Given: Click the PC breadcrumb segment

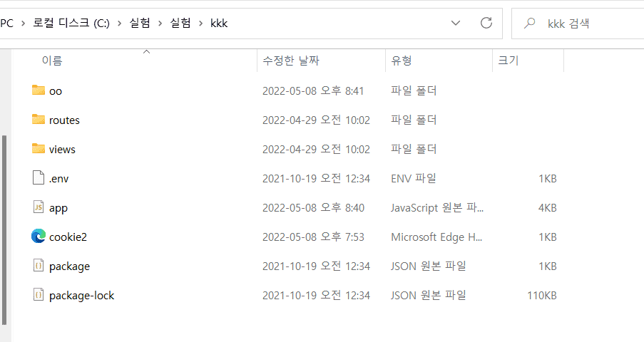Looking at the screenshot, I should point(7,23).
